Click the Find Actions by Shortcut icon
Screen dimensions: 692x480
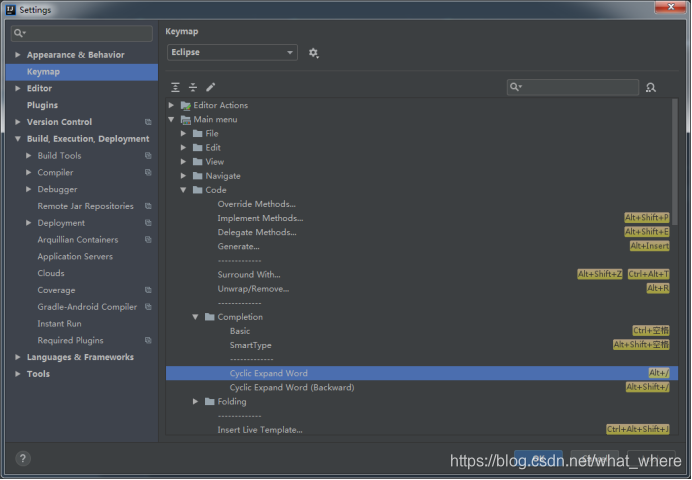tap(651, 88)
